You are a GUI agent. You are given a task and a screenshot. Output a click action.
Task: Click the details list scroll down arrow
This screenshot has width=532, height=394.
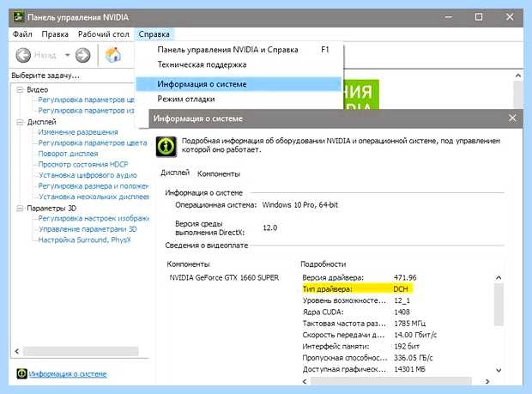(x=499, y=370)
